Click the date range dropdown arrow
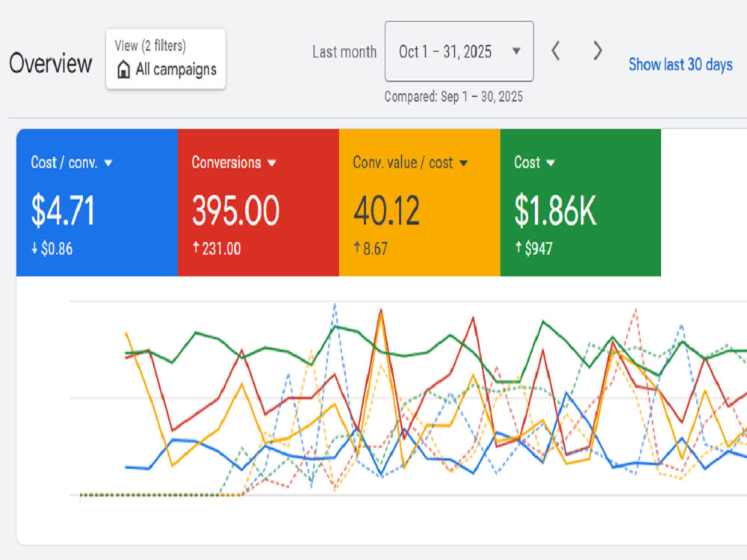This screenshot has height=560, width=747. pos(516,51)
